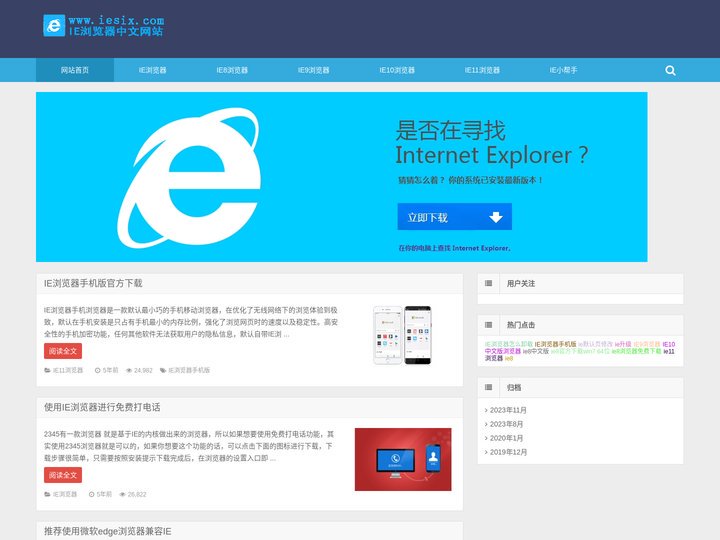
Task: Click the IE logo icon in the header
Action: pos(54,25)
